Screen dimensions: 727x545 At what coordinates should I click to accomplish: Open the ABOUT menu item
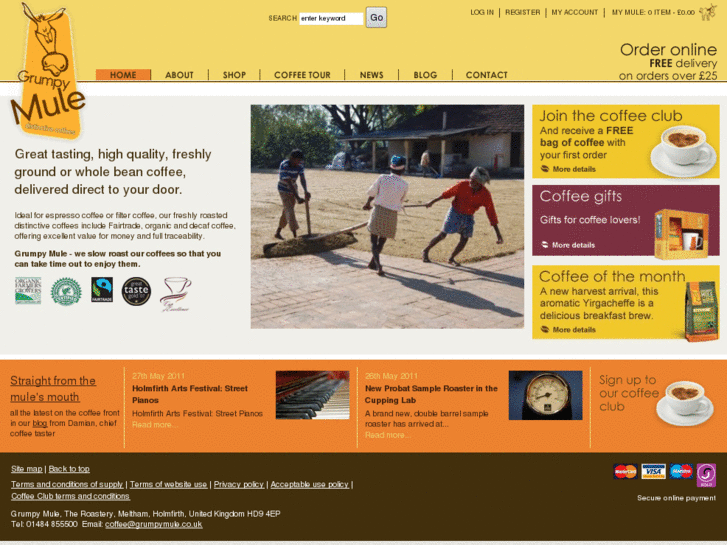point(179,75)
